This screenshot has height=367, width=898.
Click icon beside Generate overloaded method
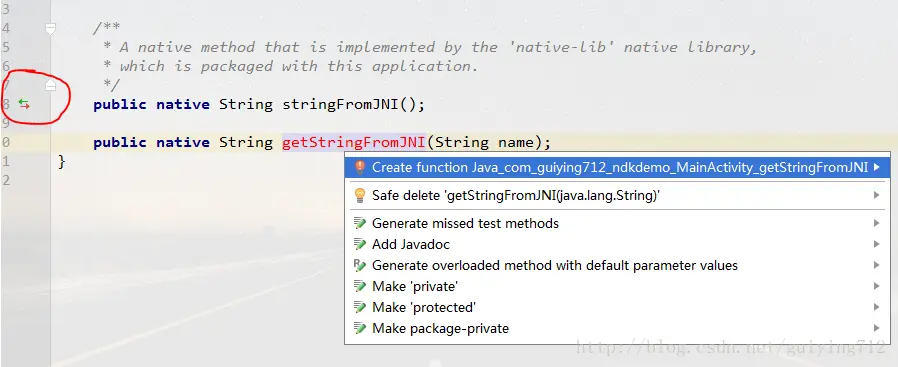pyautogui.click(x=360, y=265)
